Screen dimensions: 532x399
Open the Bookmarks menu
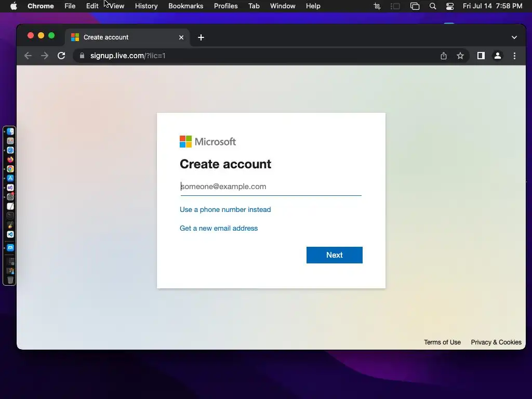coord(185,6)
